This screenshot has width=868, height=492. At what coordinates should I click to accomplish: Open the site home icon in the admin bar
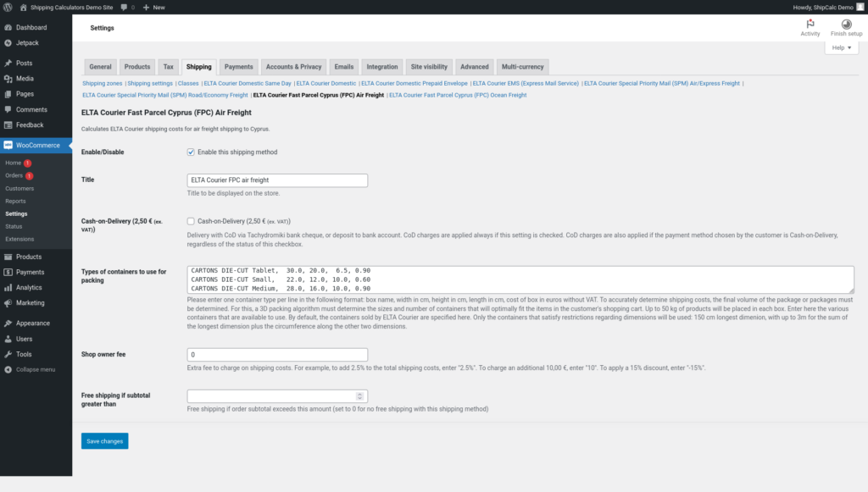[23, 7]
